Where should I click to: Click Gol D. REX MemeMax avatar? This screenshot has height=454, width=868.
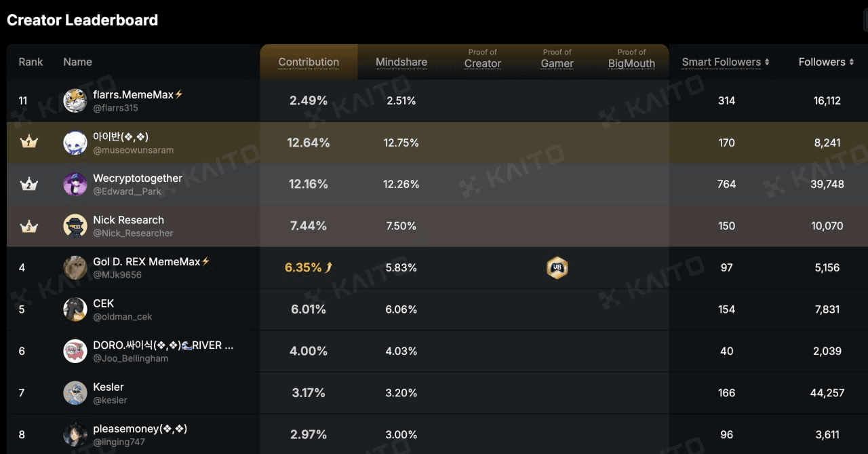75,267
